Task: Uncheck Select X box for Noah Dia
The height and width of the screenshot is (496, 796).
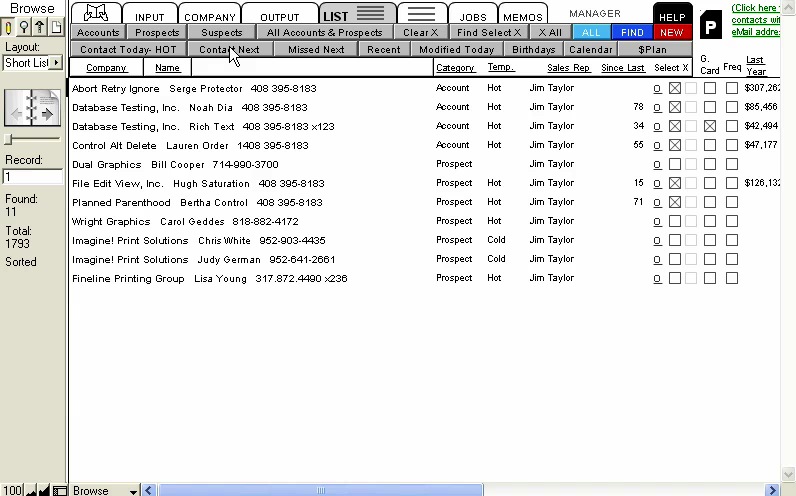Action: [675, 107]
